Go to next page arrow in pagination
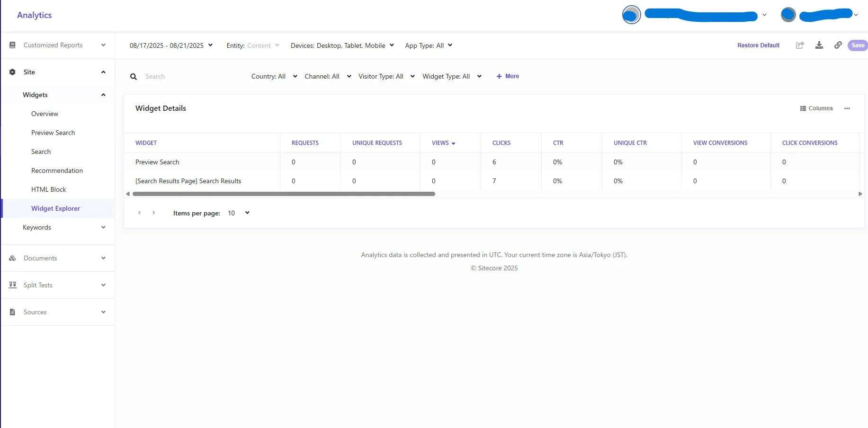 click(154, 213)
